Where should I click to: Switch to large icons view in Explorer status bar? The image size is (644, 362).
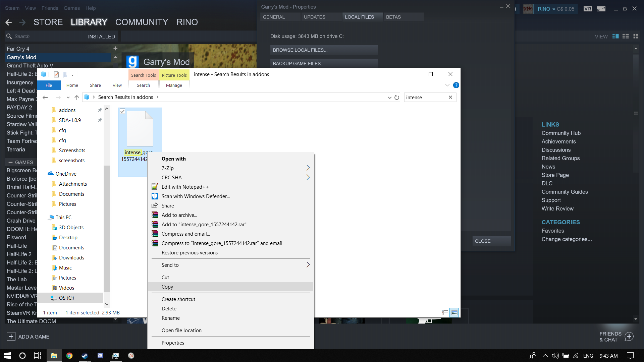tap(454, 312)
